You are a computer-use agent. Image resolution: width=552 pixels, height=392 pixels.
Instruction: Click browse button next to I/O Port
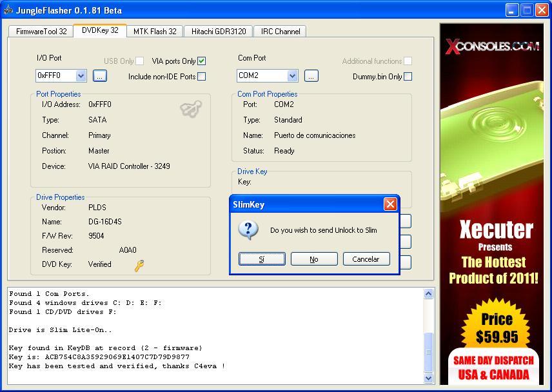[x=100, y=76]
